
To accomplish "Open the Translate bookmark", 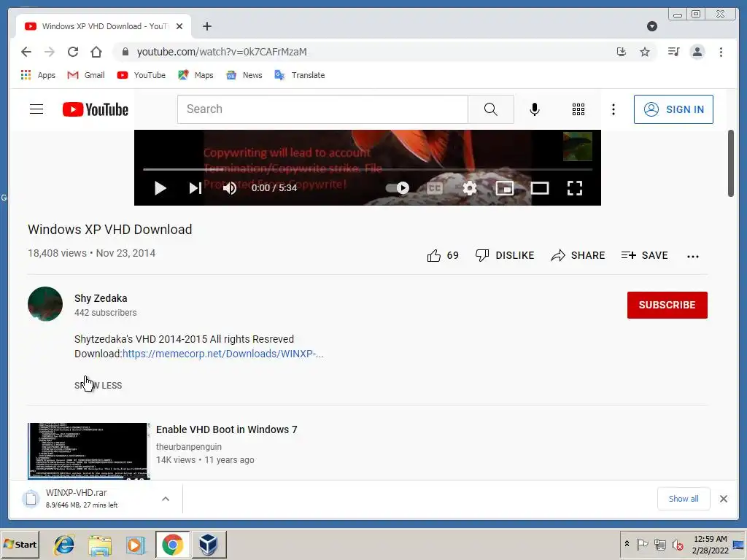I will [300, 75].
